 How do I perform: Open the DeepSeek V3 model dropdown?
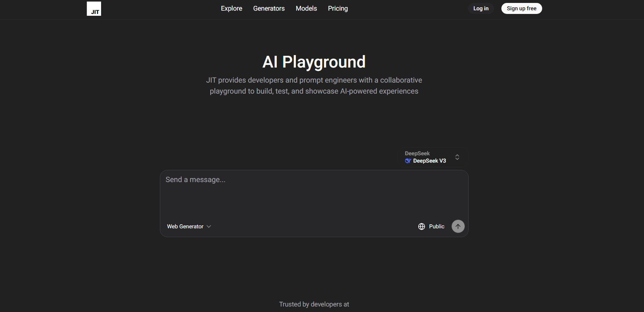coord(429,161)
